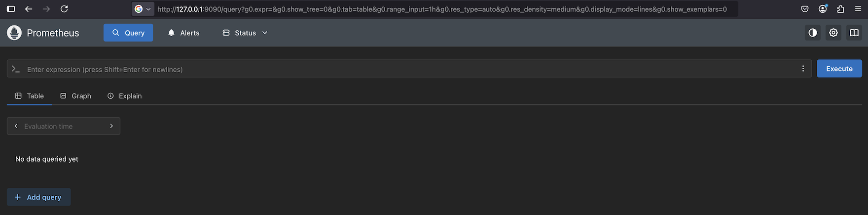Open the browser extensions puzzle icon
This screenshot has width=868, height=215.
[841, 9]
